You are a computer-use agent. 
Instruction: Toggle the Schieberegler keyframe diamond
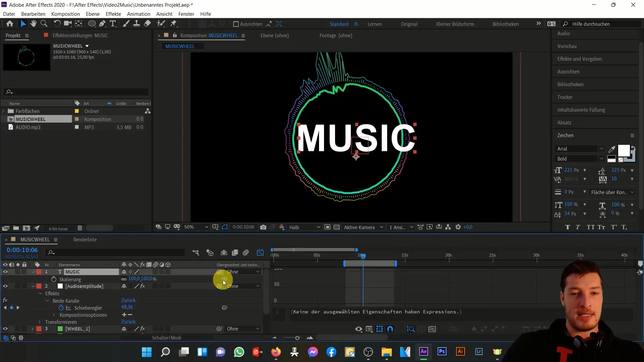[x=11, y=308]
